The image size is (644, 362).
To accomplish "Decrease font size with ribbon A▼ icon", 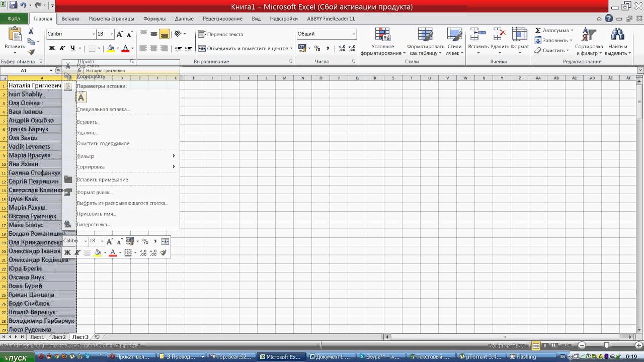I will pos(129,34).
